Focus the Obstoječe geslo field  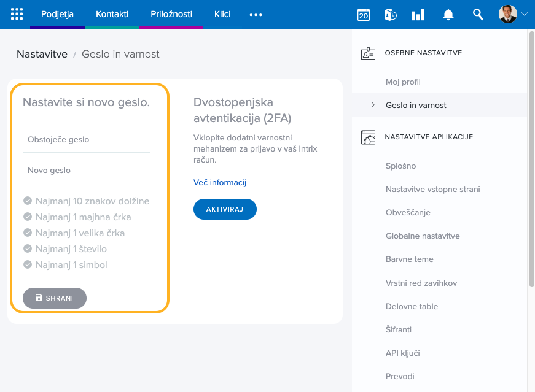(x=86, y=140)
